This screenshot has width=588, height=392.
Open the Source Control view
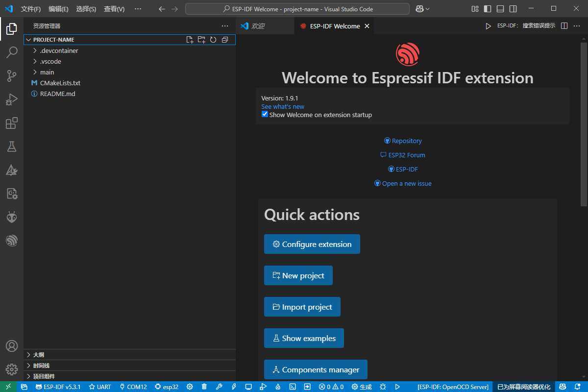[12, 76]
